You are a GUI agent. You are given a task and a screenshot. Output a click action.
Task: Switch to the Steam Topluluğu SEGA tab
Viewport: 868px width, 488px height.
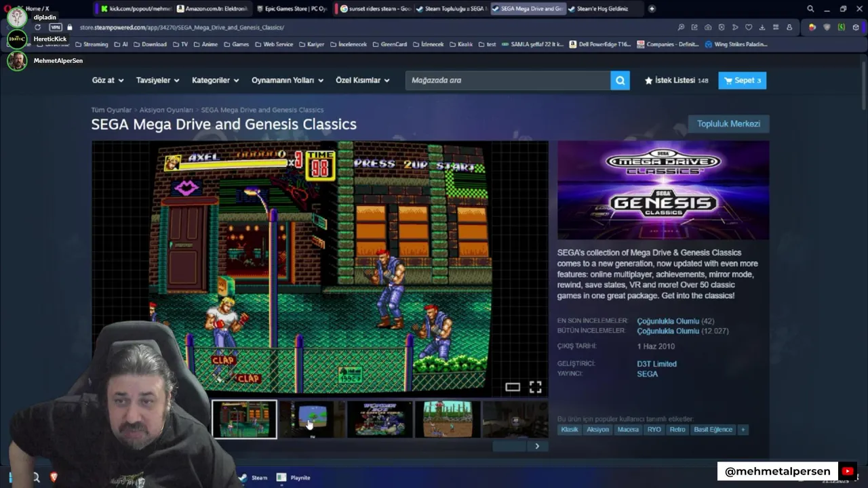pos(451,9)
